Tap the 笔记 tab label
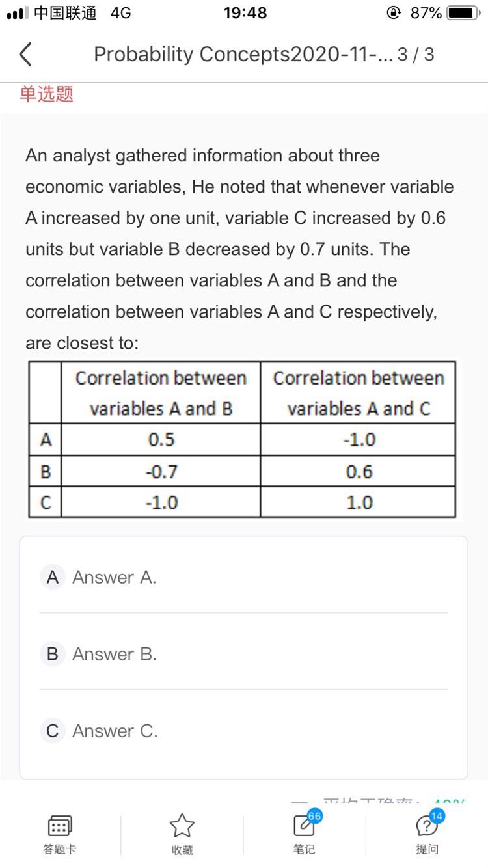488x868 pixels. point(304,849)
